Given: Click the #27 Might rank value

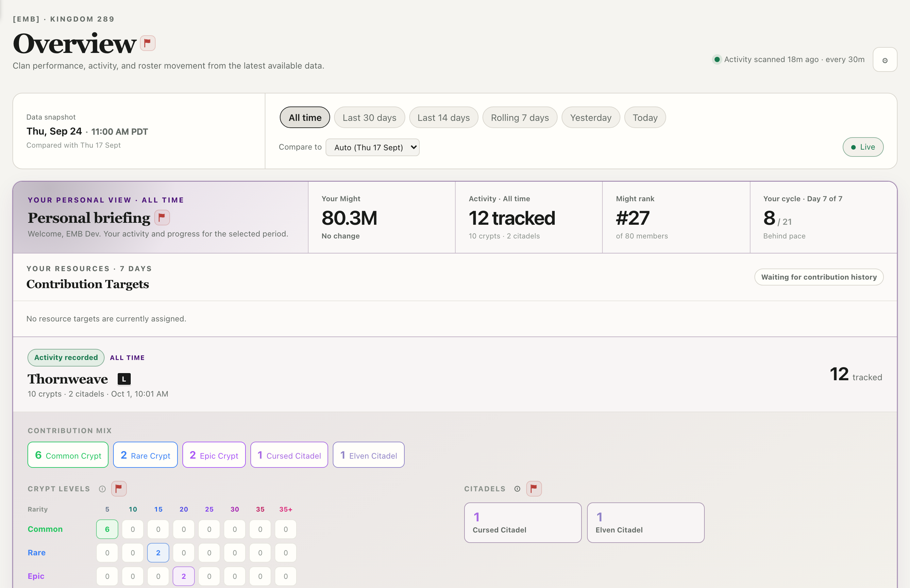Looking at the screenshot, I should click(632, 219).
